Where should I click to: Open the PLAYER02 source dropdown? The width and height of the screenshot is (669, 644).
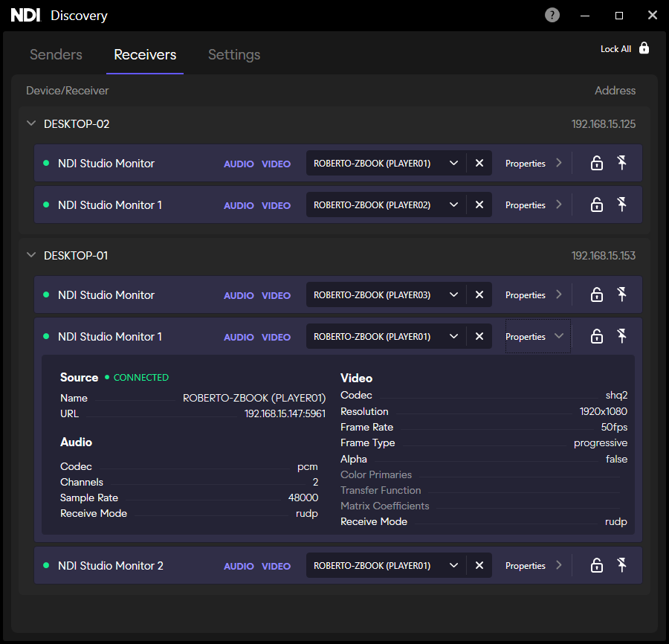coord(453,205)
